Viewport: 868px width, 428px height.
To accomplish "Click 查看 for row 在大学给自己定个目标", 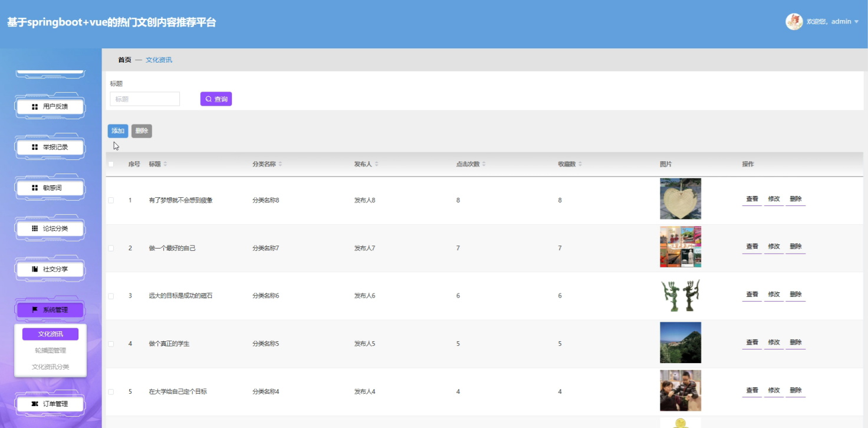I will pyautogui.click(x=752, y=390).
